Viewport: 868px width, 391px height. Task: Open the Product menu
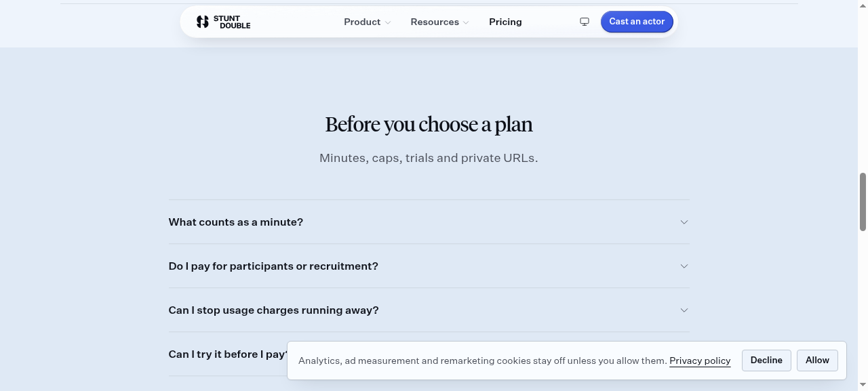(x=367, y=22)
